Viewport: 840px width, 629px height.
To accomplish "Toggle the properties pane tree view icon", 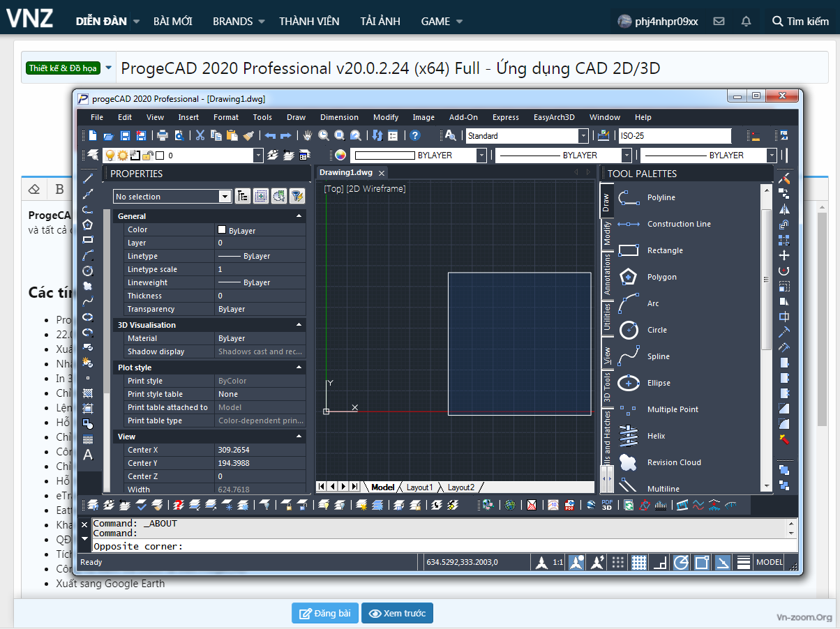I will pyautogui.click(x=243, y=197).
